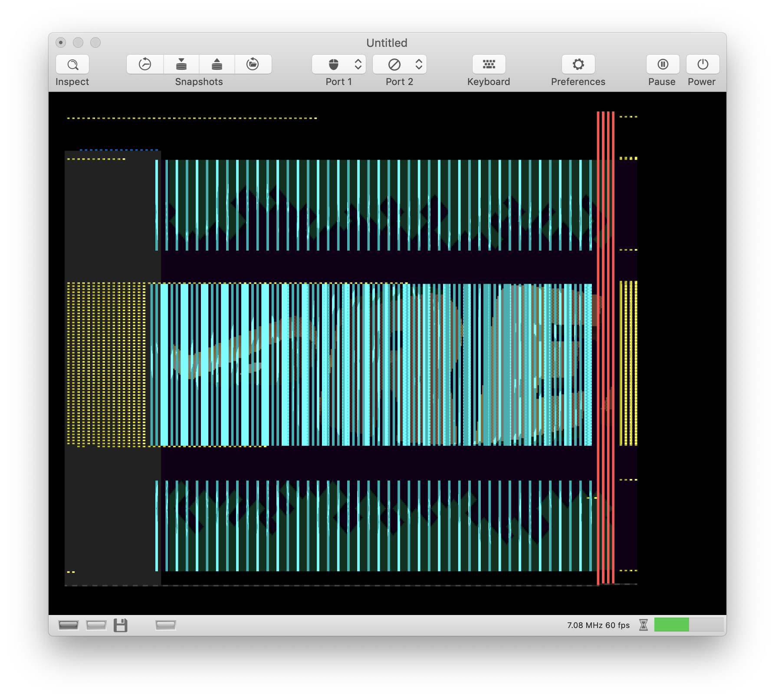Click the "Pause" label
The width and height of the screenshot is (775, 700).
click(662, 82)
